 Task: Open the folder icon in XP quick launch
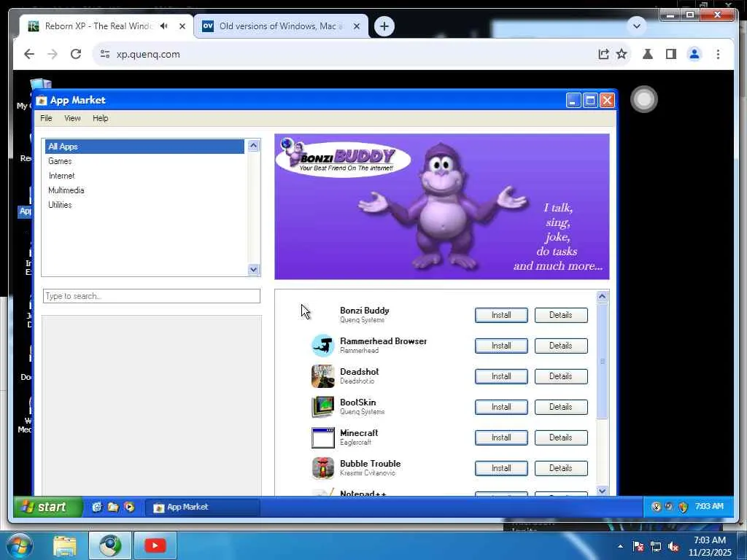click(x=113, y=507)
